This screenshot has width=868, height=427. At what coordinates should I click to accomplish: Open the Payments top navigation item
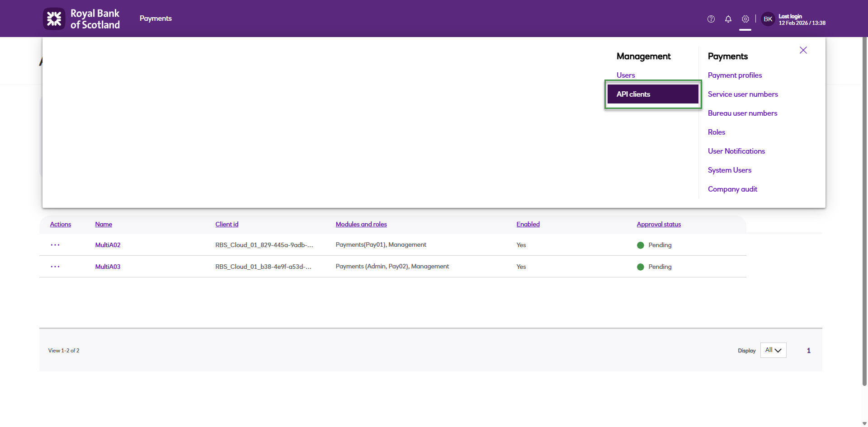click(x=156, y=19)
